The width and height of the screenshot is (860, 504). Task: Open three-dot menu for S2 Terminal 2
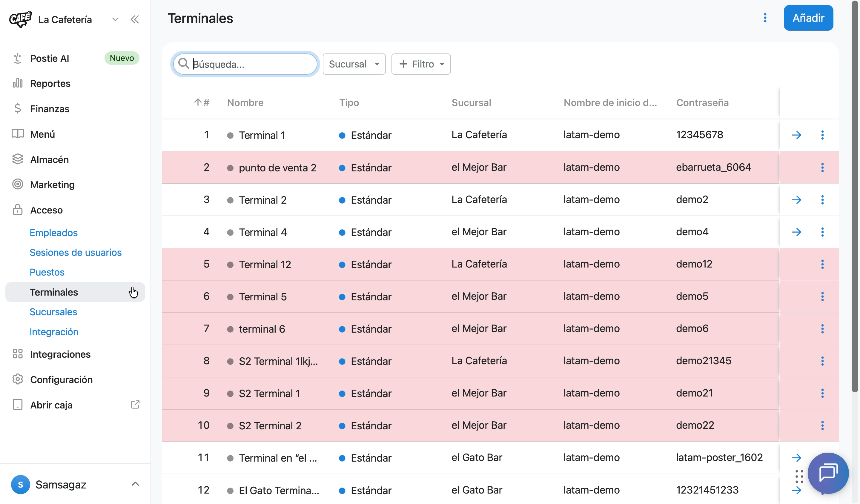[x=822, y=425]
